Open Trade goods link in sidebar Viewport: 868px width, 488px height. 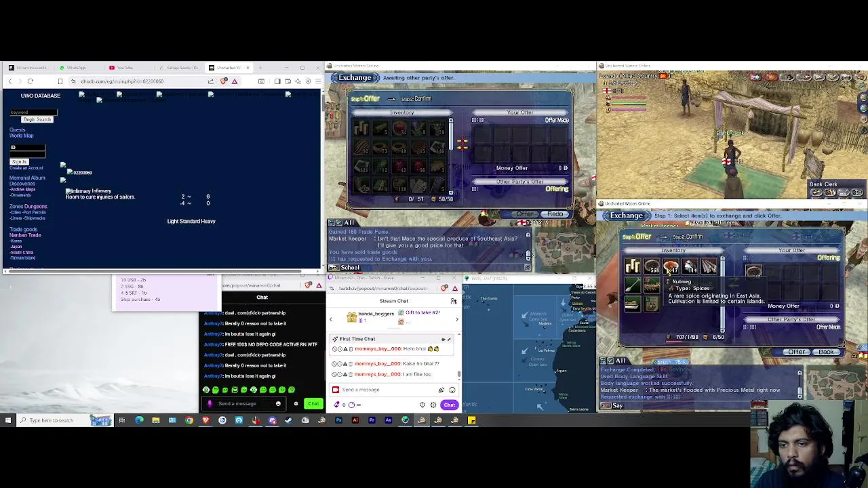pos(23,229)
